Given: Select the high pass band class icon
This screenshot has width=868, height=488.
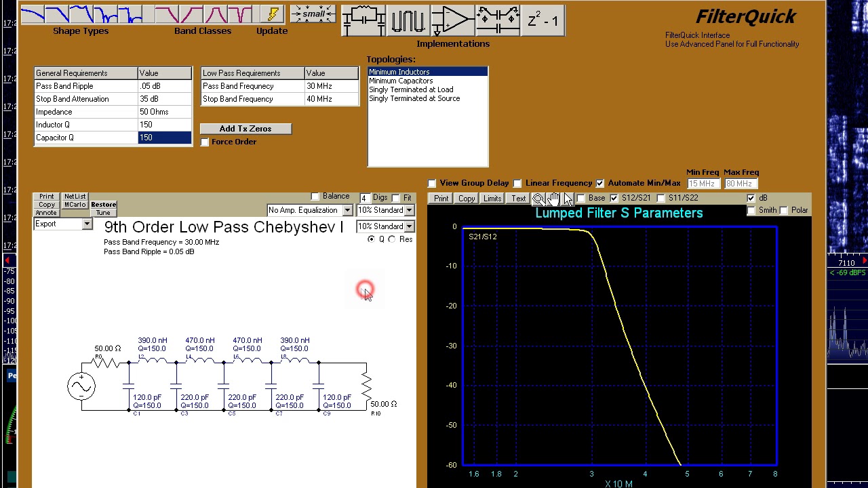Looking at the screenshot, I should 192,14.
